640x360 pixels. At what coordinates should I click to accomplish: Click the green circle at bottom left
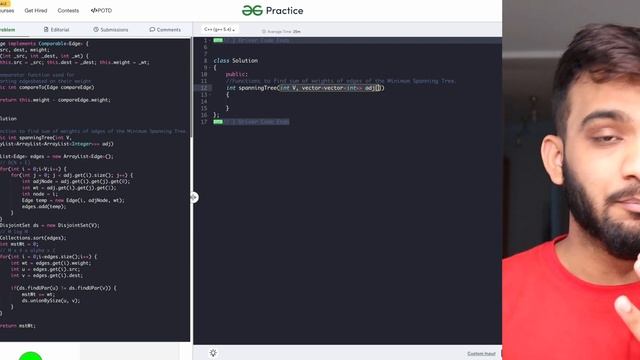tap(30, 356)
